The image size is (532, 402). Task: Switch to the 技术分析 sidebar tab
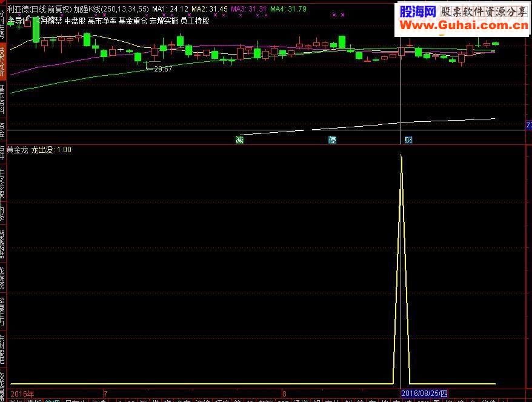[x=2, y=61]
